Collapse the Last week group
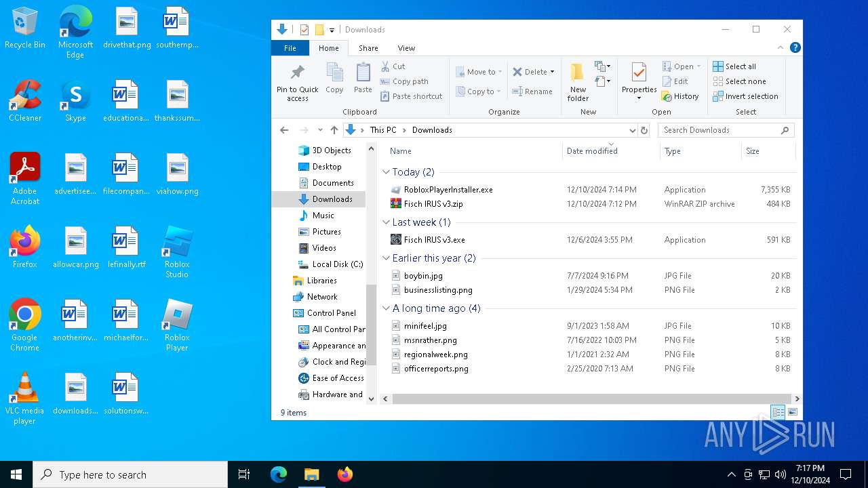Screen dimensions: 868x488 point(386,222)
